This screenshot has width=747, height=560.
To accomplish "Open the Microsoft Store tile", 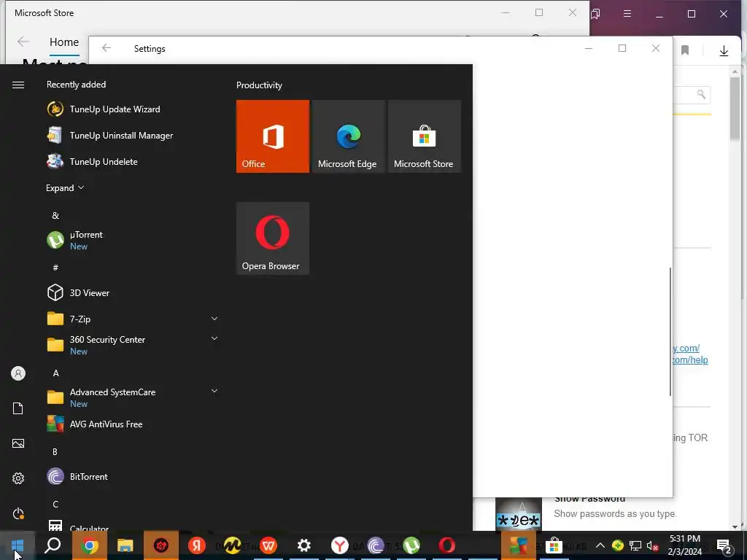I will pyautogui.click(x=425, y=136).
